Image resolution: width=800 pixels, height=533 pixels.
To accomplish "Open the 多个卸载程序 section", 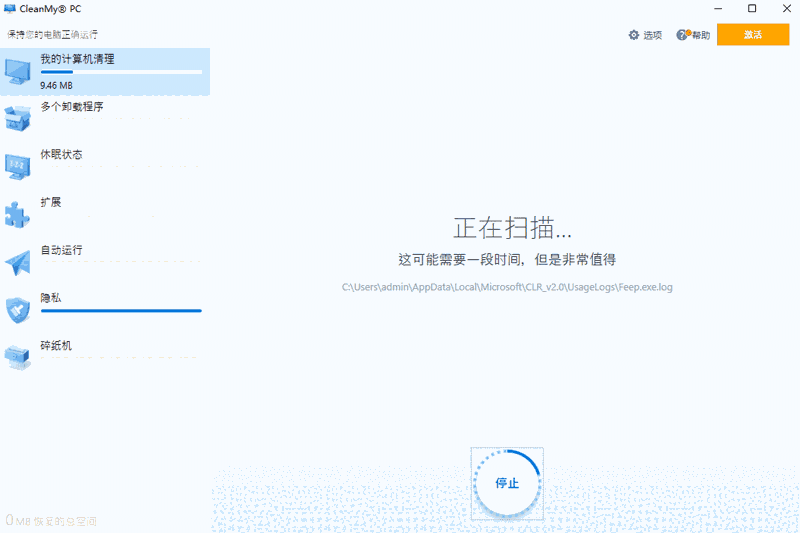I will coord(72,107).
